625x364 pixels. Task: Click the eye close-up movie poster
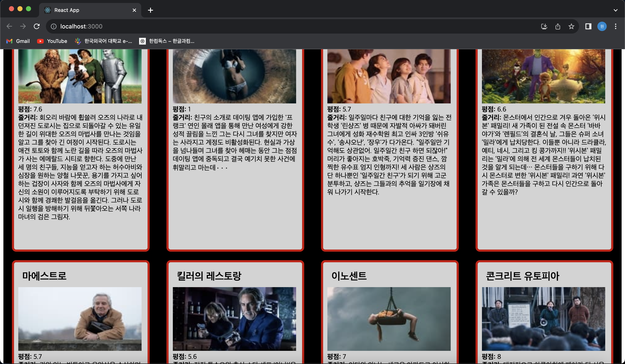click(234, 76)
